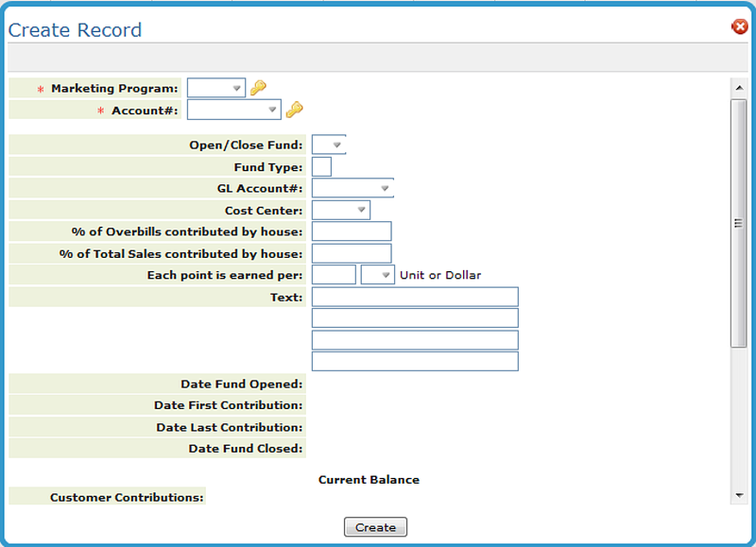Click the % of Total Sales field
Screen dimensions: 756x547
(351, 253)
